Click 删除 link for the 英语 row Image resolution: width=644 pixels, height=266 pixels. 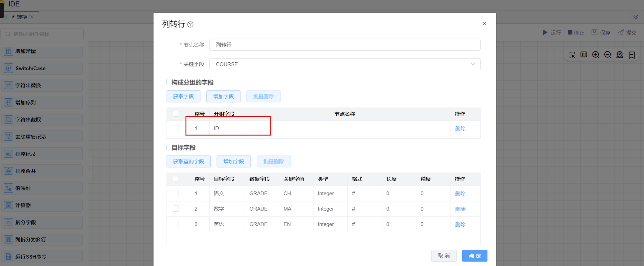[460, 224]
